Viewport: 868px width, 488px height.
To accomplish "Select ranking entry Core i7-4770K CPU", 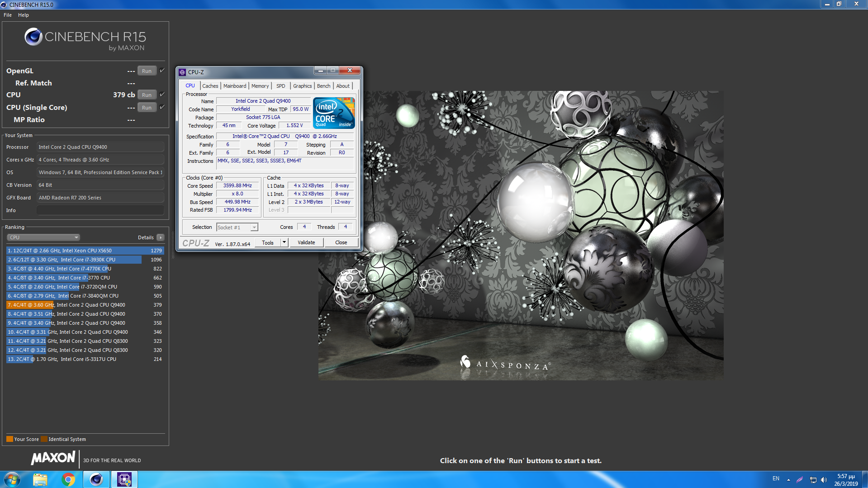I will (x=85, y=269).
